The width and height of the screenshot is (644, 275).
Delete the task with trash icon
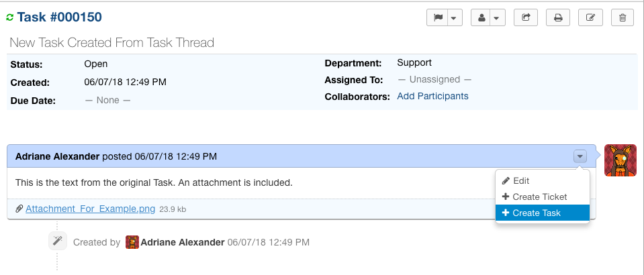[x=623, y=18]
